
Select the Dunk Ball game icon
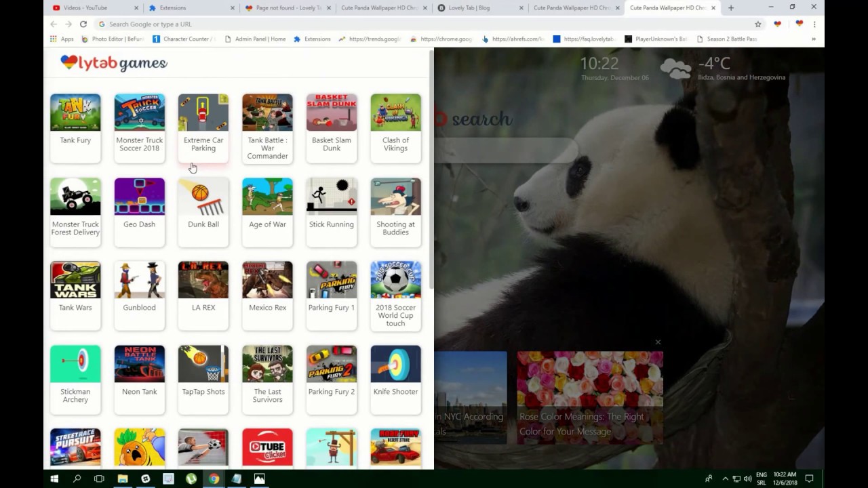[203, 197]
